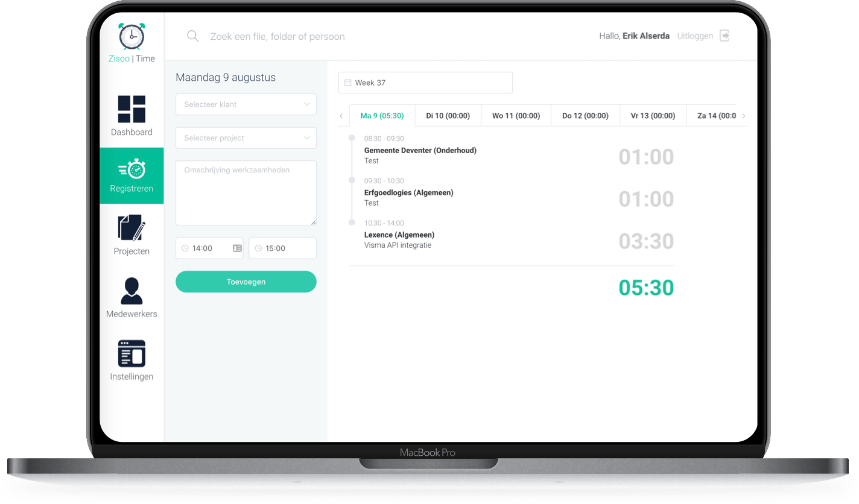This screenshot has height=504, width=859.
Task: Click the 15:00 end time field
Action: coord(282,248)
